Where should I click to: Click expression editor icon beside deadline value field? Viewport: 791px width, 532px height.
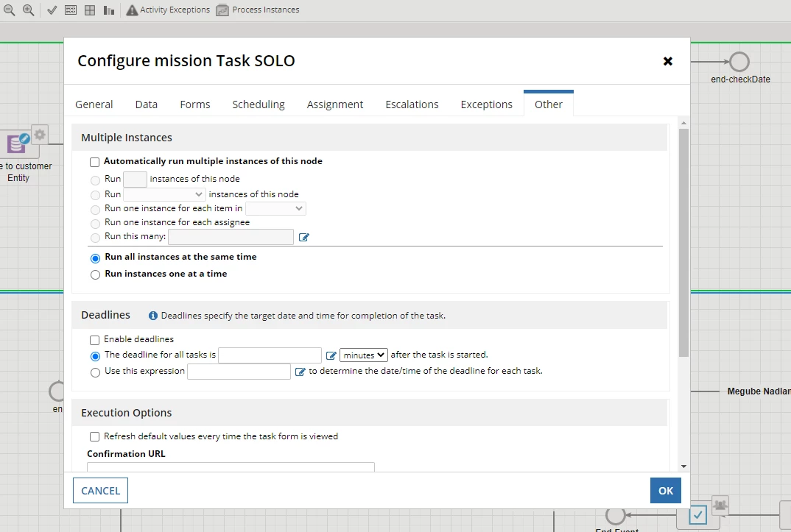(331, 355)
